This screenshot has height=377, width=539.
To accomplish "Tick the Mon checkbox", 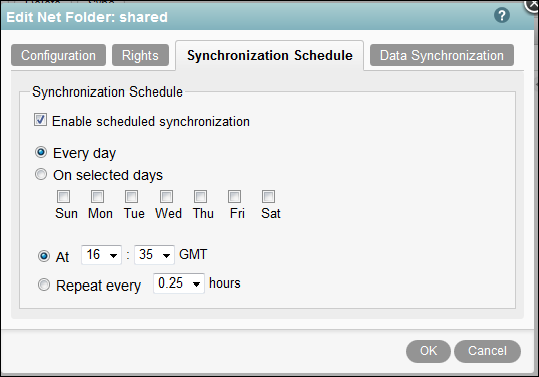I will pos(97,197).
